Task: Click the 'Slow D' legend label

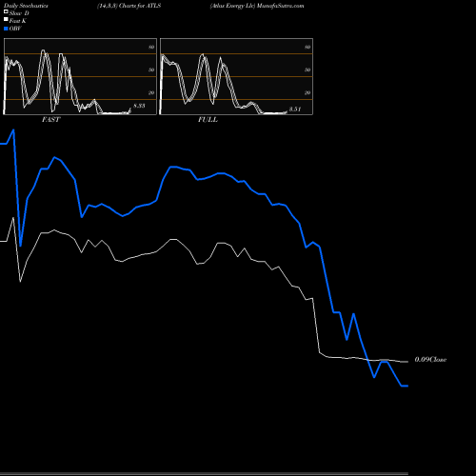Action: click(x=19, y=13)
